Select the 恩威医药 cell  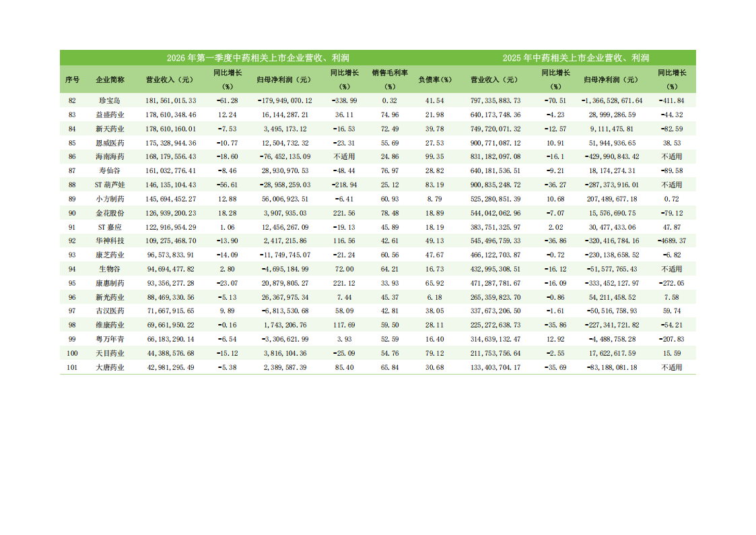110,143
